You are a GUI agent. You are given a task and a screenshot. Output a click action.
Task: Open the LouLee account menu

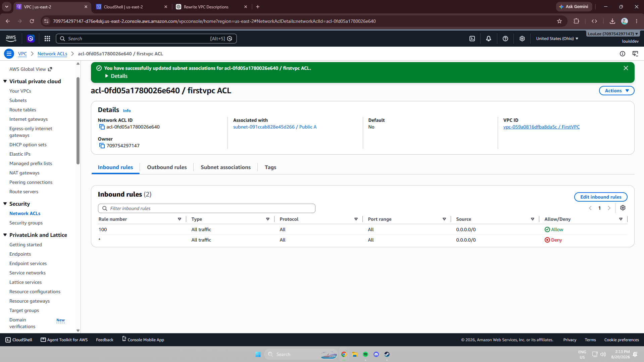pos(613,34)
